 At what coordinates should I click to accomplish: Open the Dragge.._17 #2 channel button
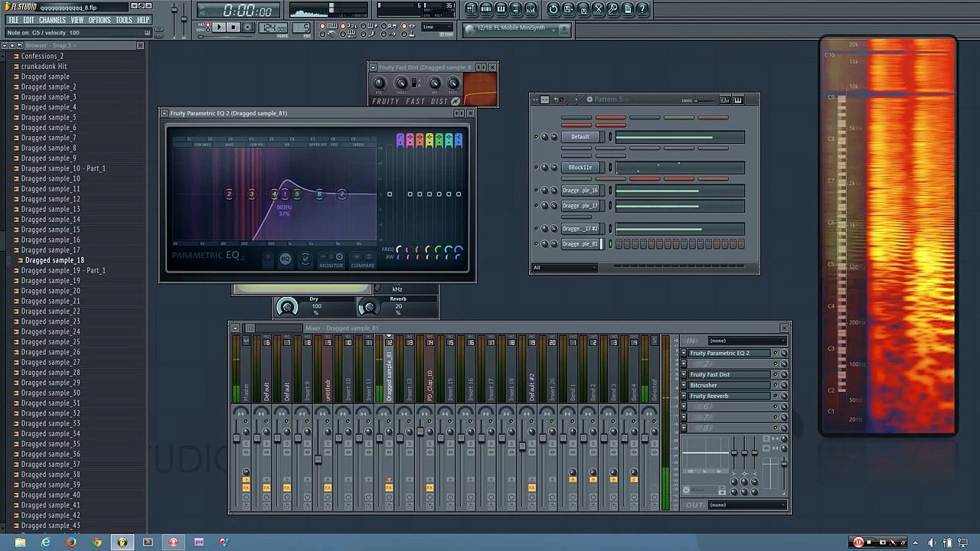click(x=580, y=229)
